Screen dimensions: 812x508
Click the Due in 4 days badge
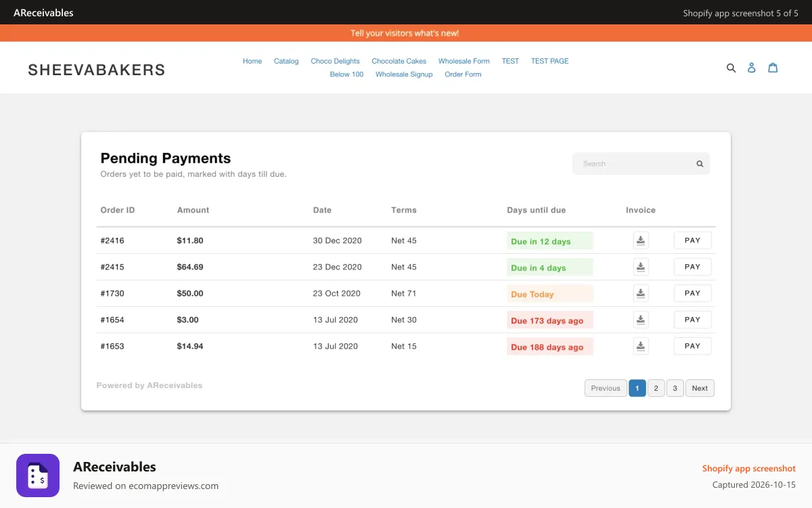click(x=550, y=268)
